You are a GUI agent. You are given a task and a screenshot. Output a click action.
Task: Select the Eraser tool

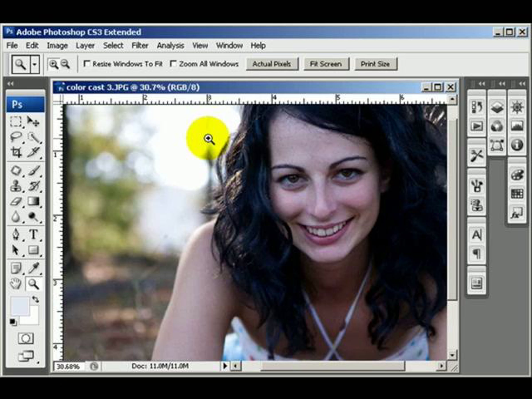tap(16, 201)
